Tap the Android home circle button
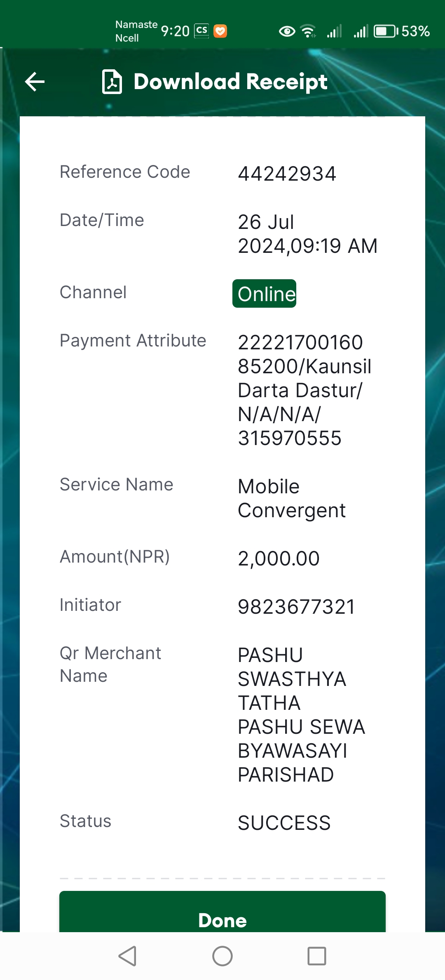The height and width of the screenshot is (980, 445). (x=222, y=956)
